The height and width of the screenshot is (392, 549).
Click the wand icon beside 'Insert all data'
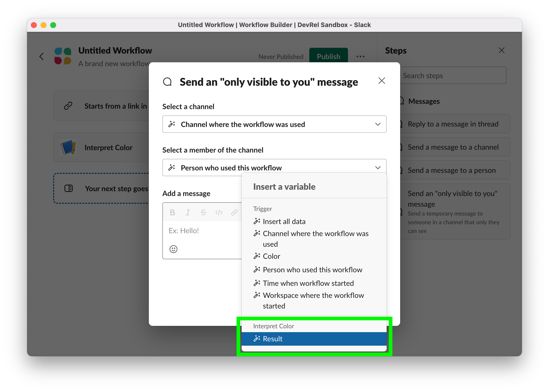[257, 221]
